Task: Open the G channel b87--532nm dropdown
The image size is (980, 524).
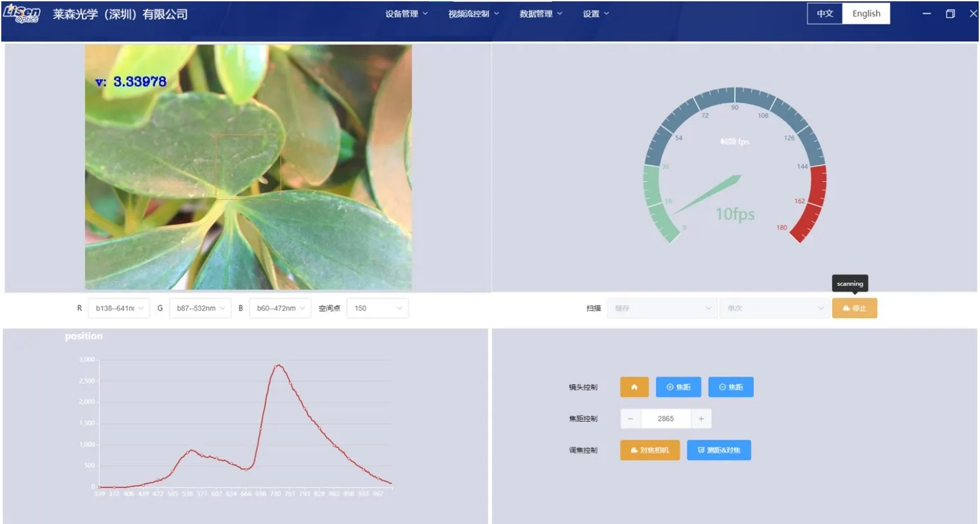Action: [x=200, y=309]
